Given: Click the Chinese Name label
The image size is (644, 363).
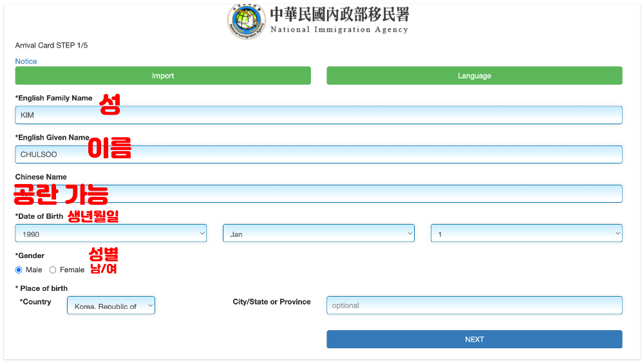Looking at the screenshot, I should coord(41,176).
